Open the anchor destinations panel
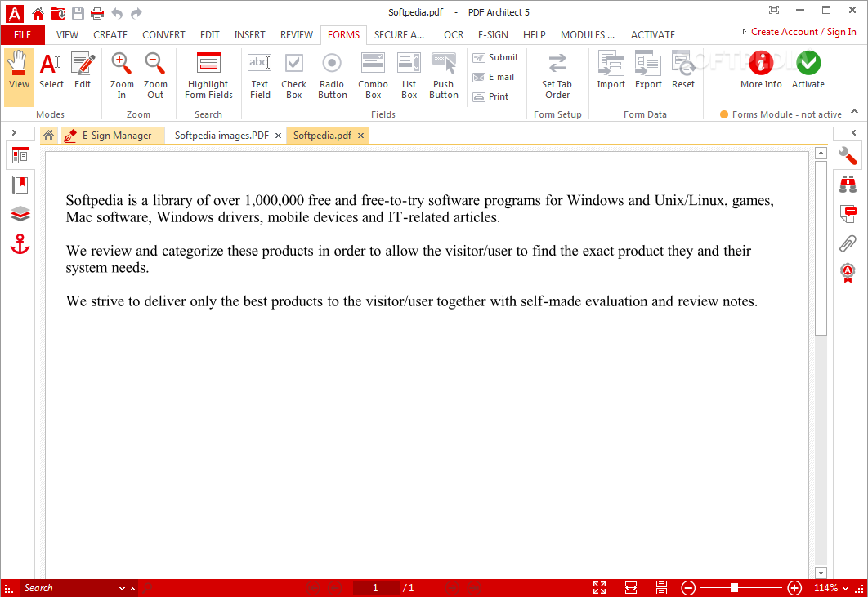The height and width of the screenshot is (597, 868). tap(20, 244)
